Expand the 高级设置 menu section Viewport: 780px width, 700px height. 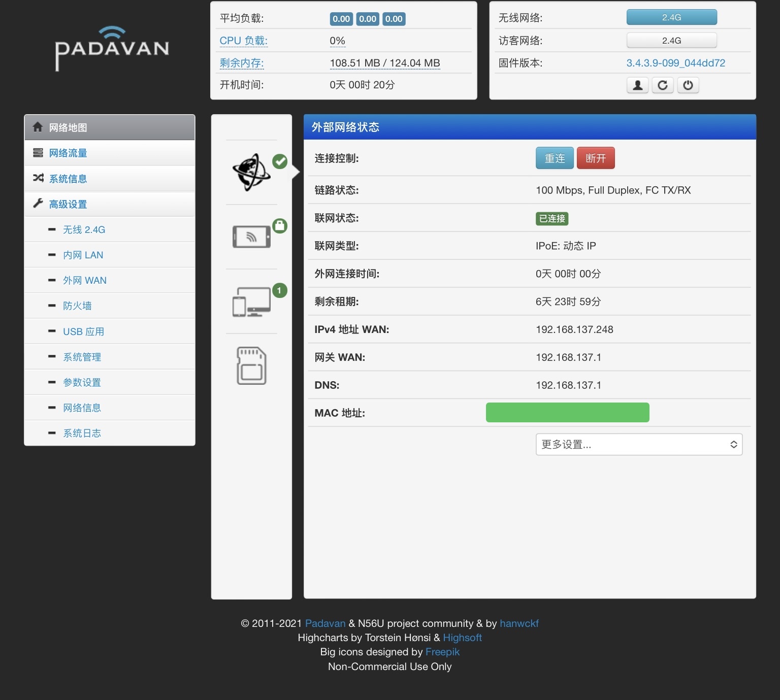click(x=68, y=204)
